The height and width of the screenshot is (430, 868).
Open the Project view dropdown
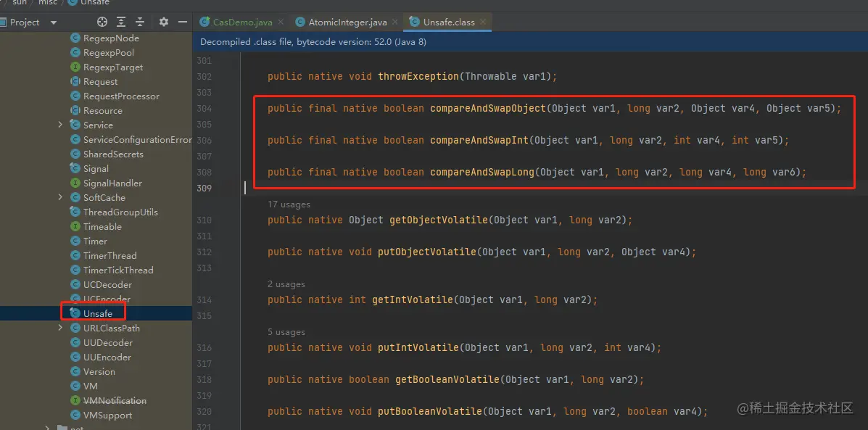point(54,22)
